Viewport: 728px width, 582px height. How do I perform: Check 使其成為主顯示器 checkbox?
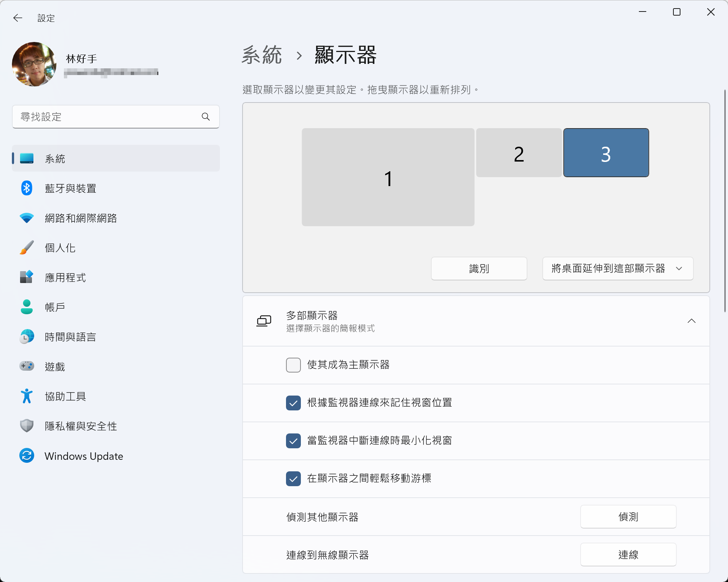(293, 365)
